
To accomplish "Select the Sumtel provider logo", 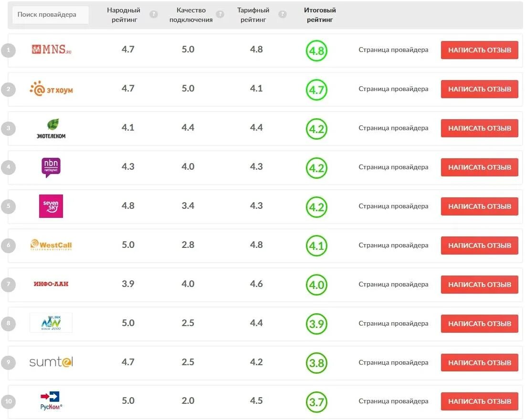I will [51, 323].
